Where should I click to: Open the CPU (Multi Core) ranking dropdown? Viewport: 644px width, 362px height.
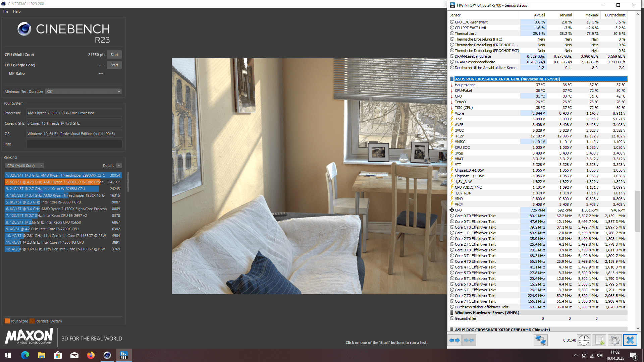click(24, 166)
